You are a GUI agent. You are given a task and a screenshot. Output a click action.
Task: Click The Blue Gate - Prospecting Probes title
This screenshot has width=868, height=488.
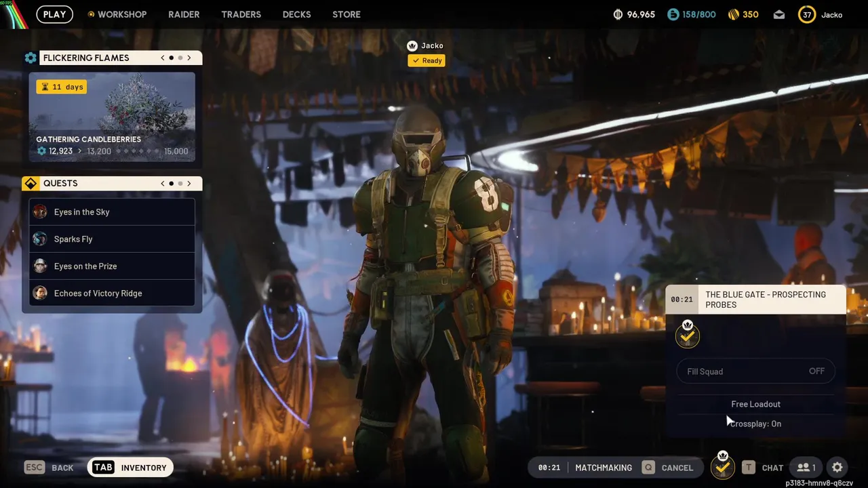pos(766,300)
